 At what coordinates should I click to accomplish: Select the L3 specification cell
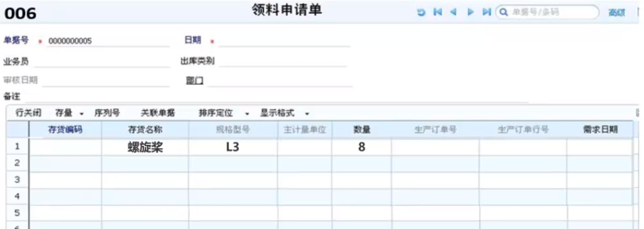[x=233, y=147]
